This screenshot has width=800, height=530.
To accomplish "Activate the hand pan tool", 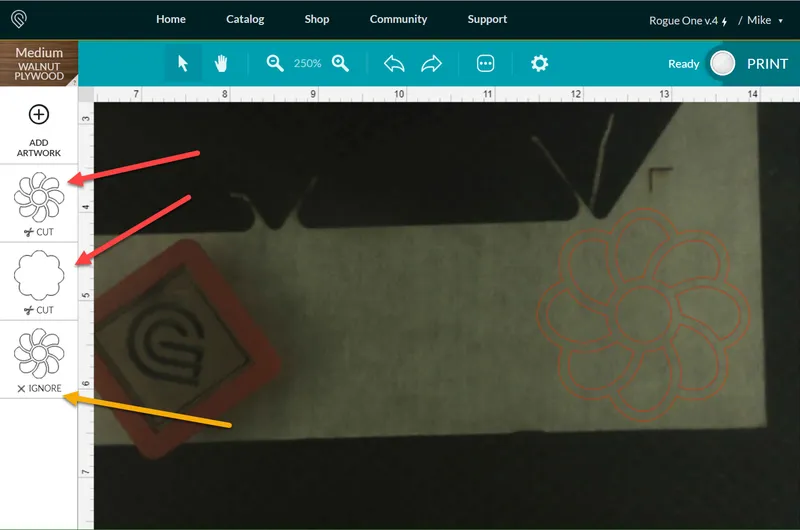I will click(221, 63).
